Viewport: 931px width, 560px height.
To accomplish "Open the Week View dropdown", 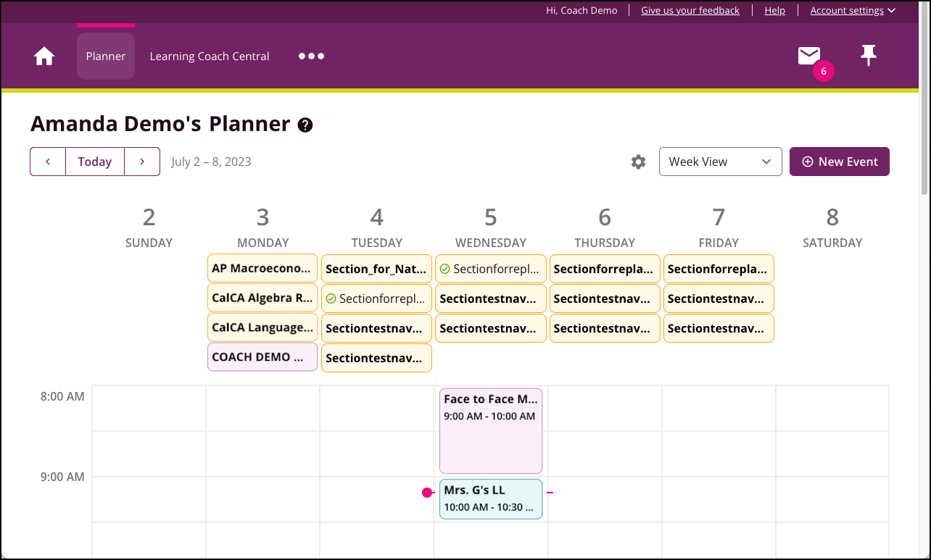I will [x=720, y=162].
